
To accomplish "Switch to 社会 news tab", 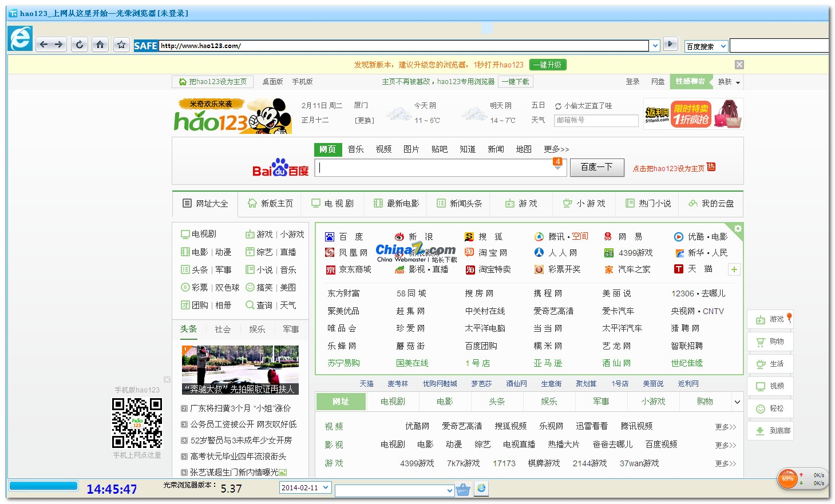I will 223,330.
